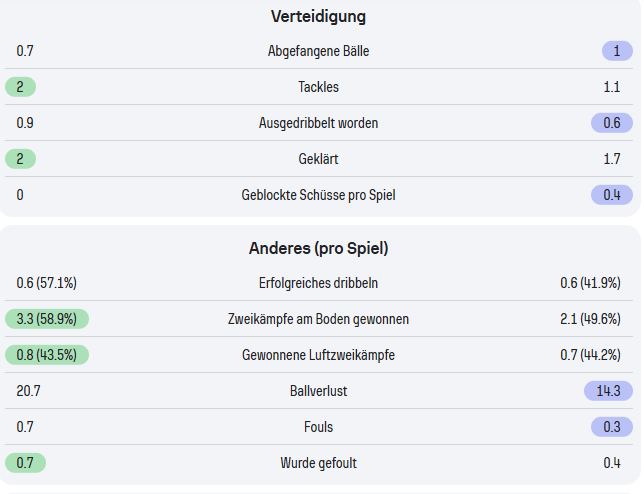Click the green 2 badge for Tackles
This screenshot has width=644, height=494.
pyautogui.click(x=20, y=87)
